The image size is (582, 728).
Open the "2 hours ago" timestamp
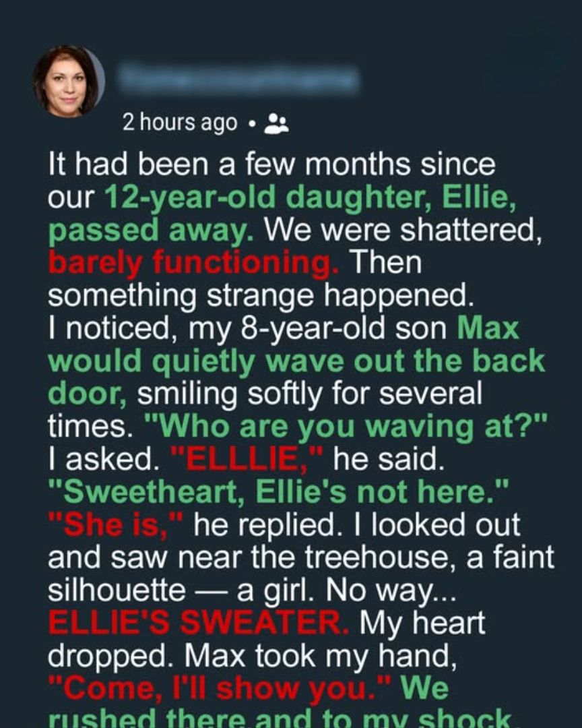click(x=180, y=123)
